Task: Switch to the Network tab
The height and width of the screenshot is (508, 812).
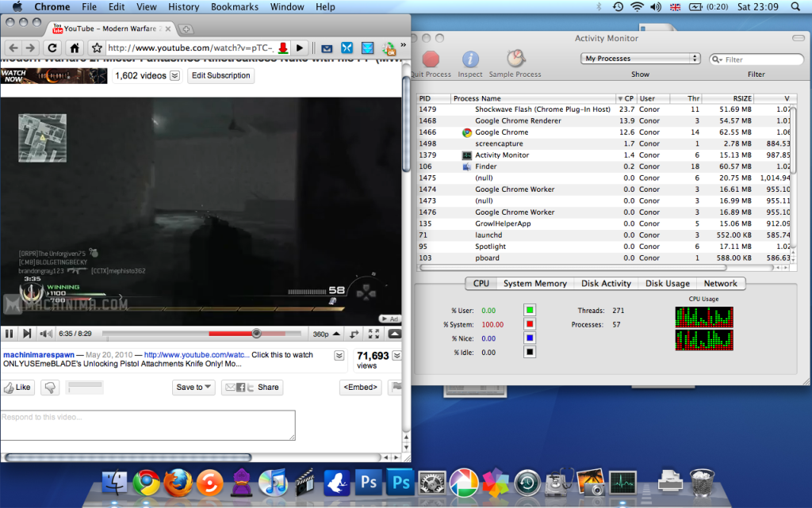Action: (x=720, y=284)
